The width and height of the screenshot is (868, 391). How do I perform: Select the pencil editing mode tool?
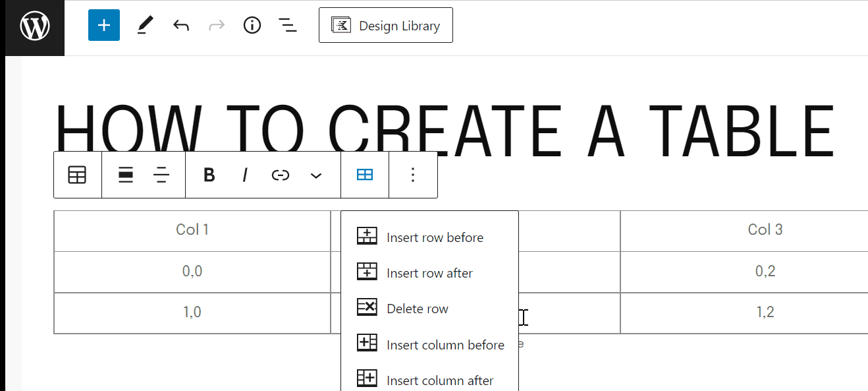[146, 25]
